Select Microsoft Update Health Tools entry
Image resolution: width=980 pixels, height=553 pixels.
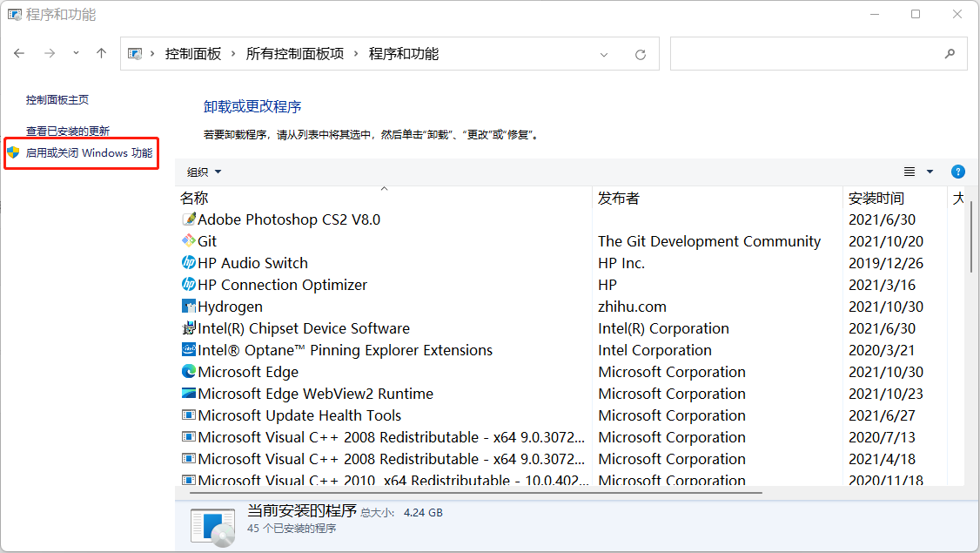(299, 415)
